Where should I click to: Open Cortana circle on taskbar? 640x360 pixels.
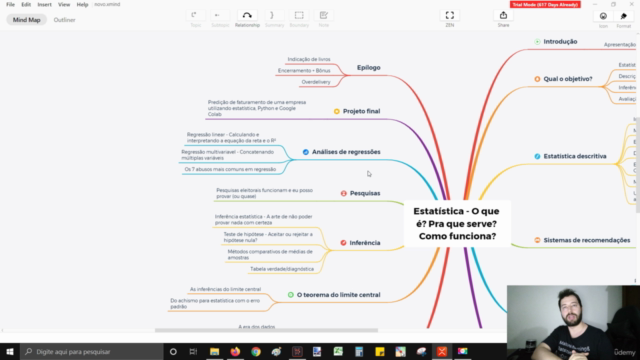[173, 351]
